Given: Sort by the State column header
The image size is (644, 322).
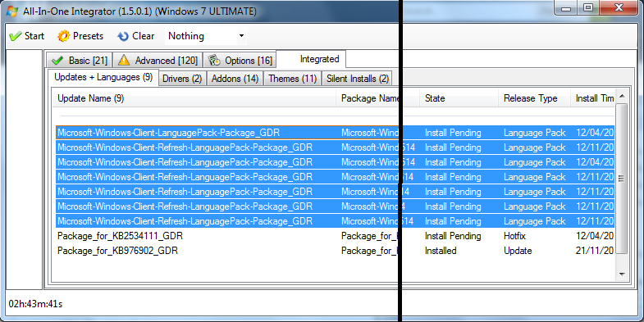Looking at the screenshot, I should point(459,98).
